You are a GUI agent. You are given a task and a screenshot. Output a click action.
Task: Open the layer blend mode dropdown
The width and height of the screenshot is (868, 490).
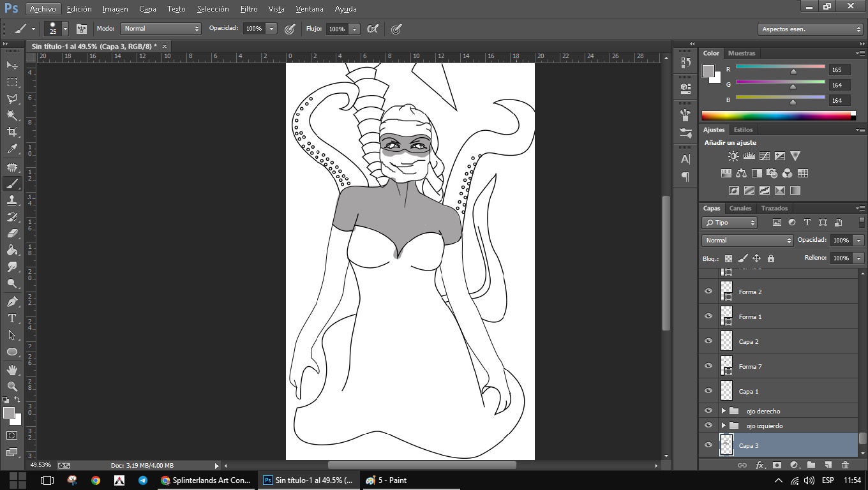point(747,241)
